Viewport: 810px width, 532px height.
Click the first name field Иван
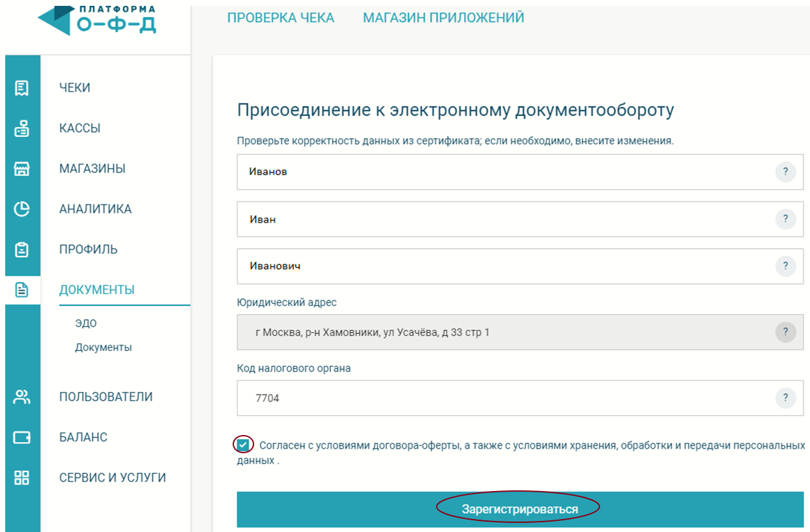click(502, 219)
